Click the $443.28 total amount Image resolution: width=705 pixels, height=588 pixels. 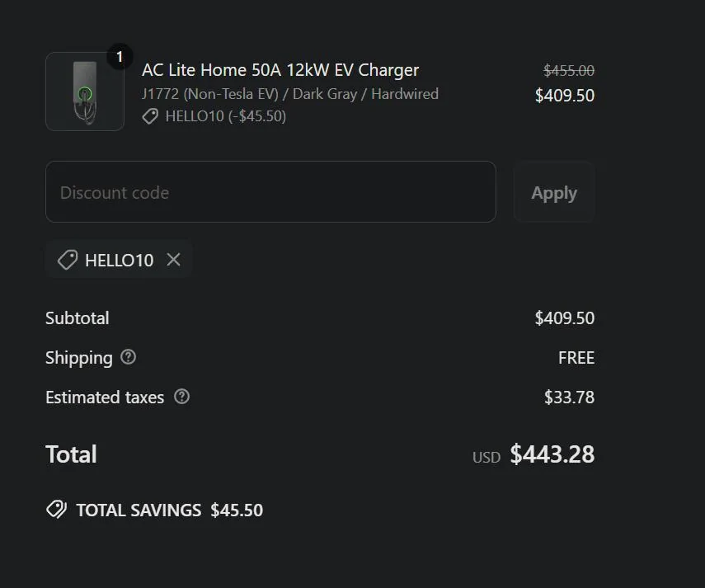pos(552,454)
